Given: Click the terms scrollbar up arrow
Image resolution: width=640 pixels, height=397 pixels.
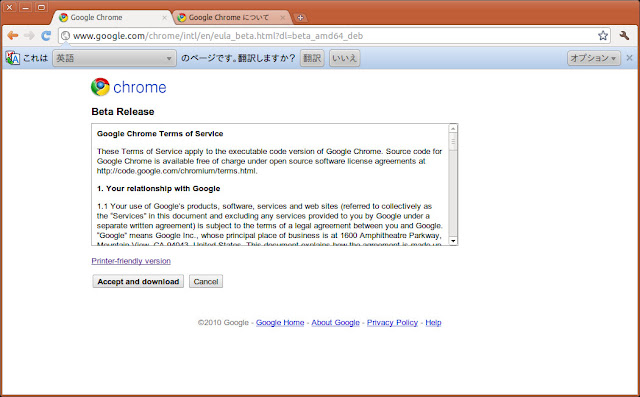Looking at the screenshot, I should [x=453, y=129].
